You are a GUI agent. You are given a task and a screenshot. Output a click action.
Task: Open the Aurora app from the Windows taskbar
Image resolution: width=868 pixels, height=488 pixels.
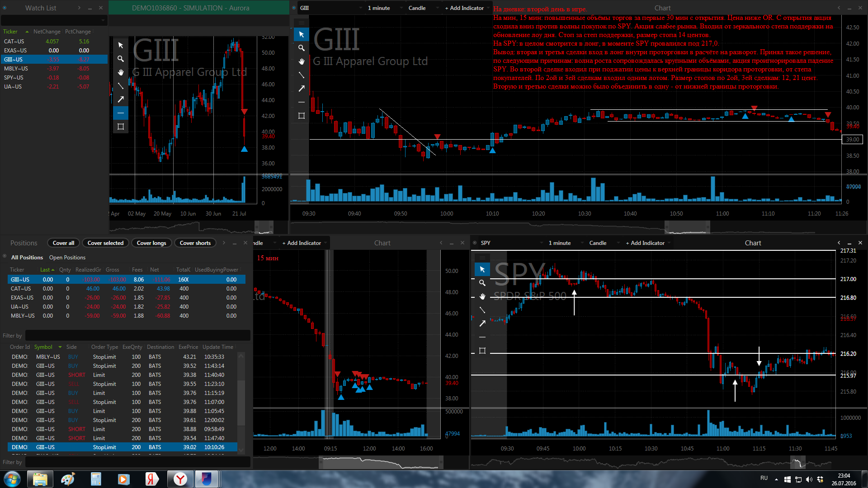pyautogui.click(x=207, y=479)
